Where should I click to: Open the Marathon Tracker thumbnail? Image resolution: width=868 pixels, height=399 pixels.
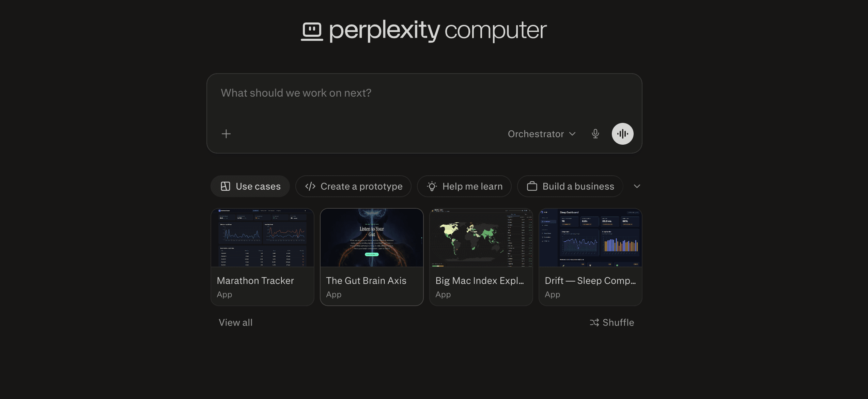(x=262, y=238)
